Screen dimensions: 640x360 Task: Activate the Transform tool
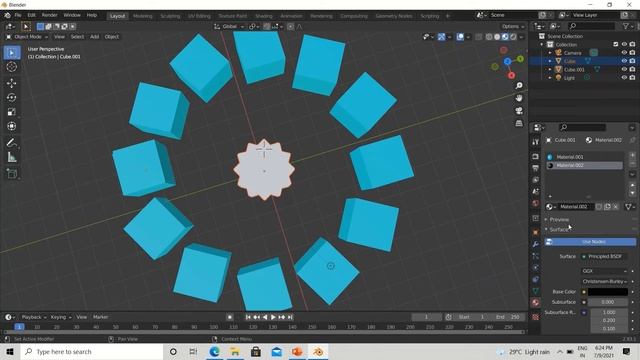[12, 126]
